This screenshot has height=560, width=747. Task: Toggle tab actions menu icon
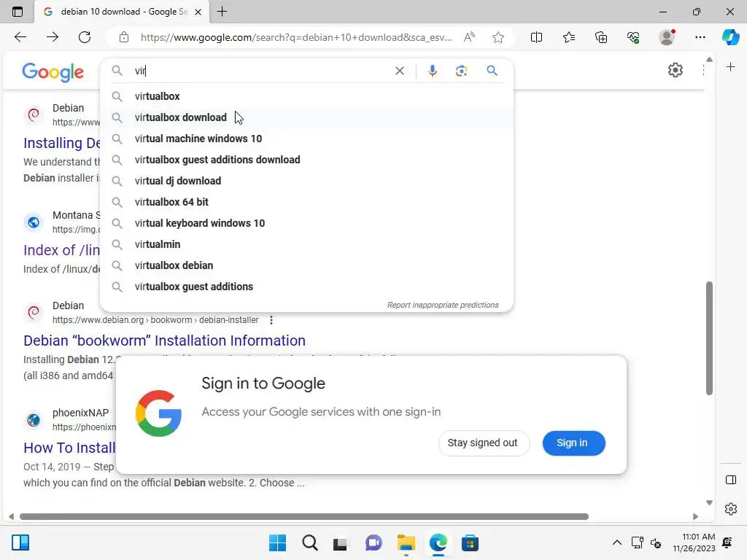pyautogui.click(x=18, y=12)
